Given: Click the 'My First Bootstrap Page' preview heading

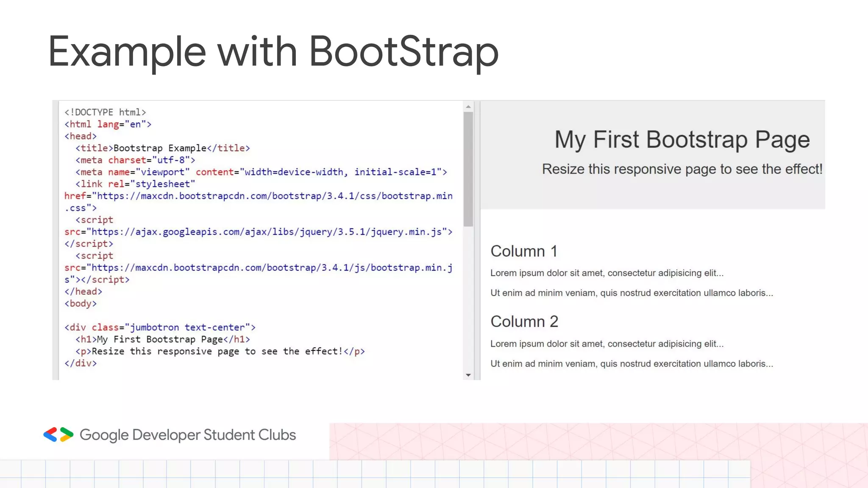Looking at the screenshot, I should click(x=682, y=140).
